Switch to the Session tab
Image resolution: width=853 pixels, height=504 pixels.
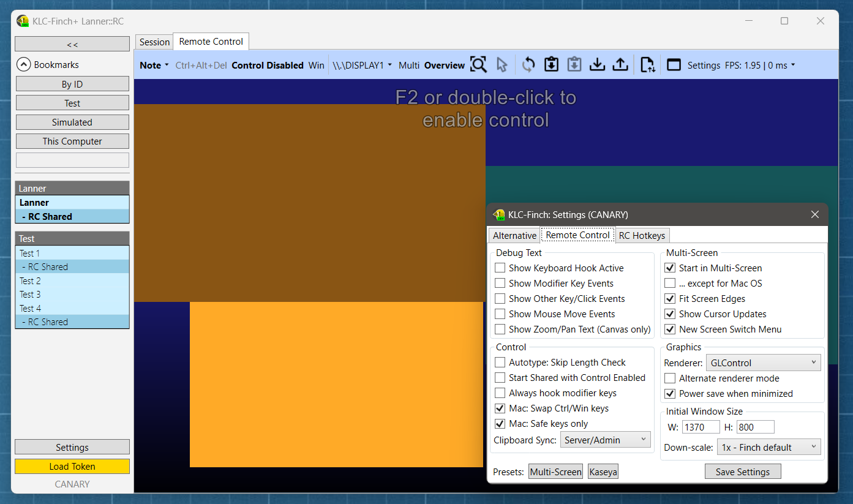(x=154, y=42)
